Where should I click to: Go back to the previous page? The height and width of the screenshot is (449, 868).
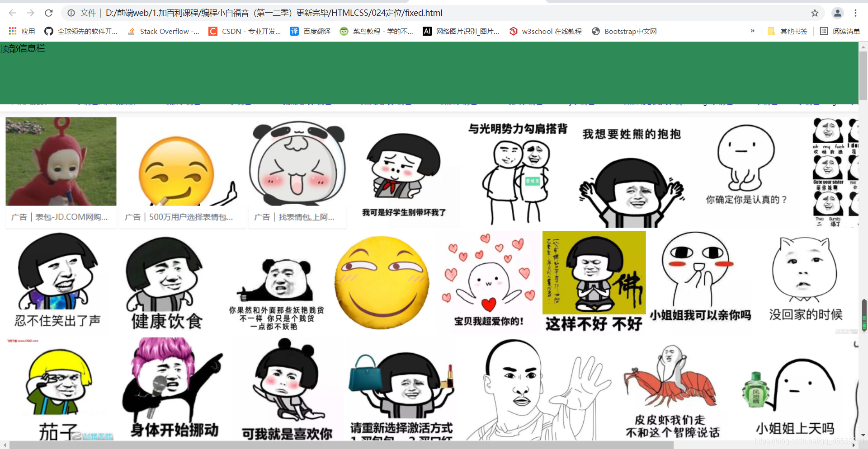click(13, 13)
